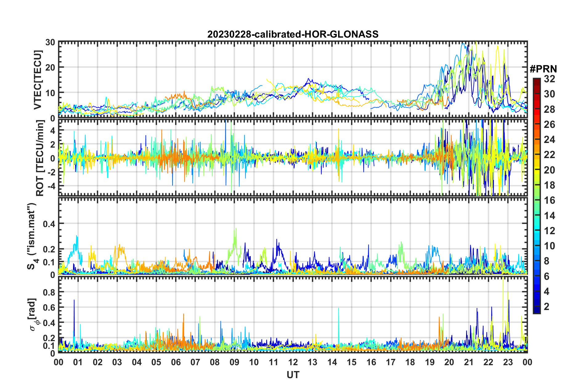This screenshot has height=392, width=586.
Task: Click the 30 tick on VTEC axis
Action: pyautogui.click(x=50, y=42)
